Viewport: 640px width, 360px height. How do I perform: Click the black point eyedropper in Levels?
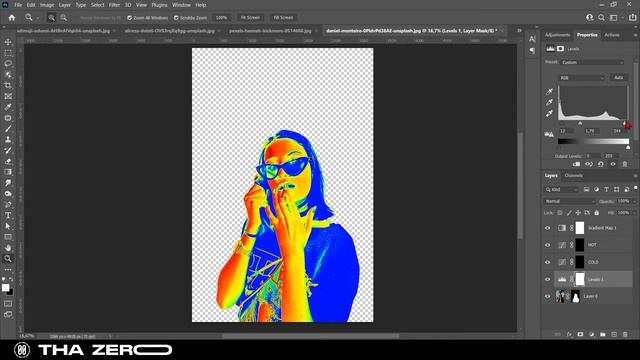click(x=549, y=91)
